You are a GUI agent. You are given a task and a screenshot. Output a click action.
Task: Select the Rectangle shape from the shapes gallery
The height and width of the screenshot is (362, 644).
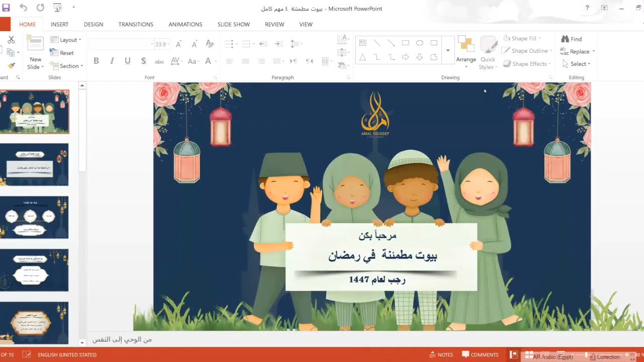click(406, 43)
